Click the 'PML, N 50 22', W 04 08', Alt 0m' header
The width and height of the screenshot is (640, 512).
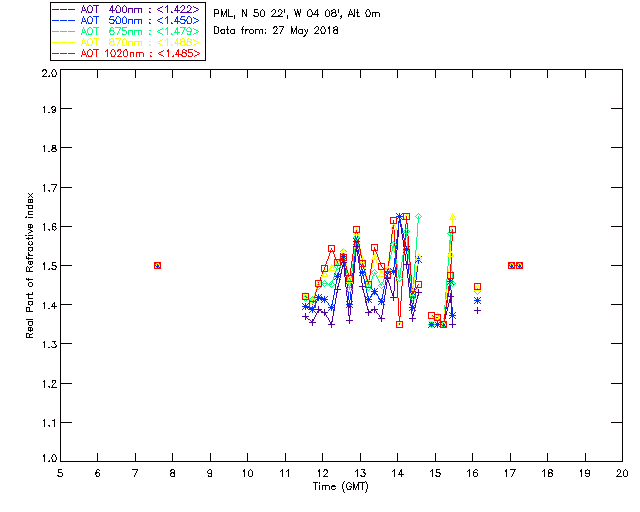tap(297, 14)
